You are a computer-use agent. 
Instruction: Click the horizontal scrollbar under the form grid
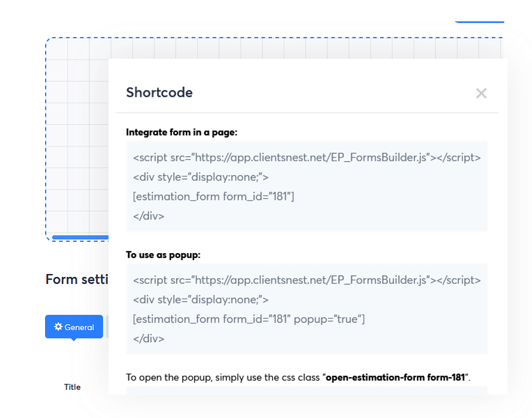[x=80, y=237]
